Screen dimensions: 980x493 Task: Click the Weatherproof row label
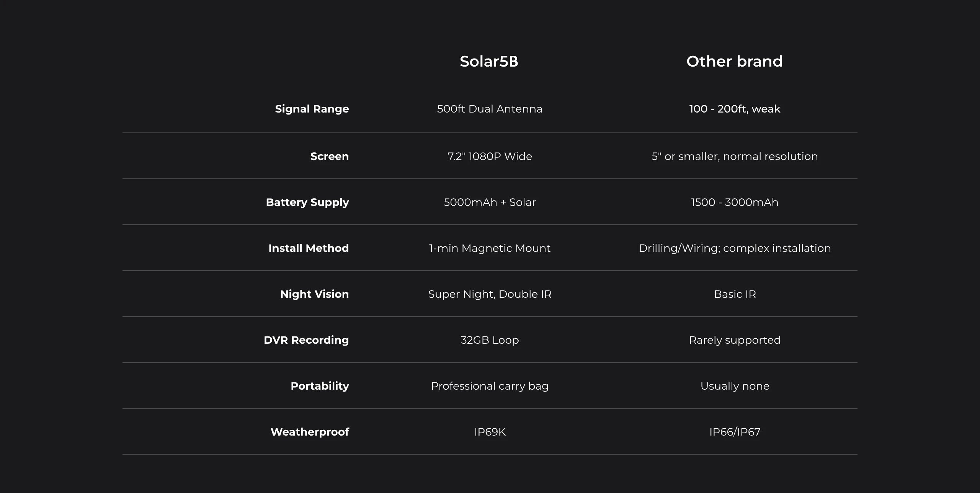309,432
